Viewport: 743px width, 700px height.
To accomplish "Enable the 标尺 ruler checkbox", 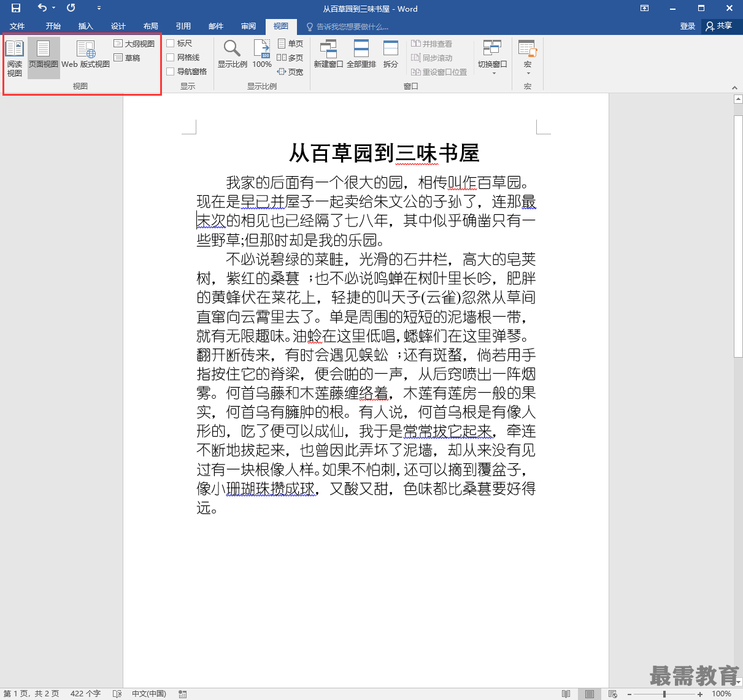I will tap(180, 43).
